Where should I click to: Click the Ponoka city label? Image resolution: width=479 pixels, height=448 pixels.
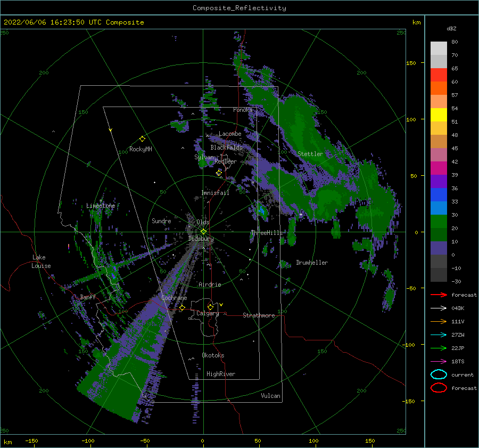tap(243, 110)
